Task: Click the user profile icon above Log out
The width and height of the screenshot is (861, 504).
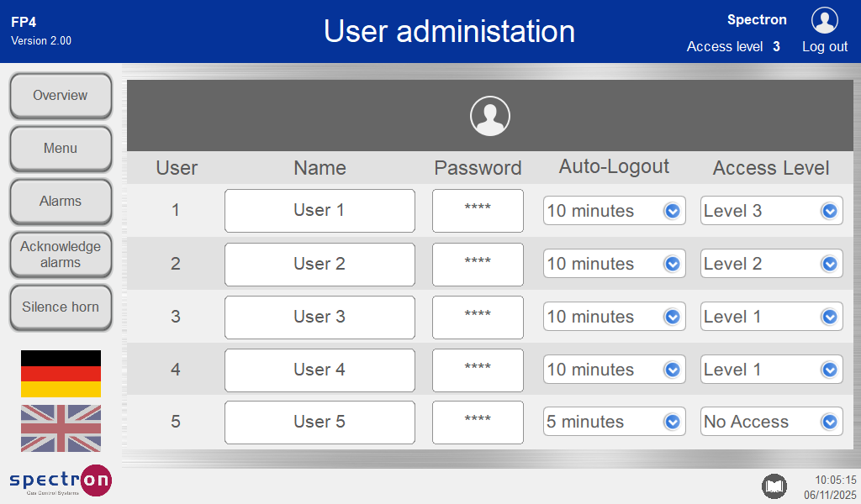Action: pyautogui.click(x=824, y=20)
